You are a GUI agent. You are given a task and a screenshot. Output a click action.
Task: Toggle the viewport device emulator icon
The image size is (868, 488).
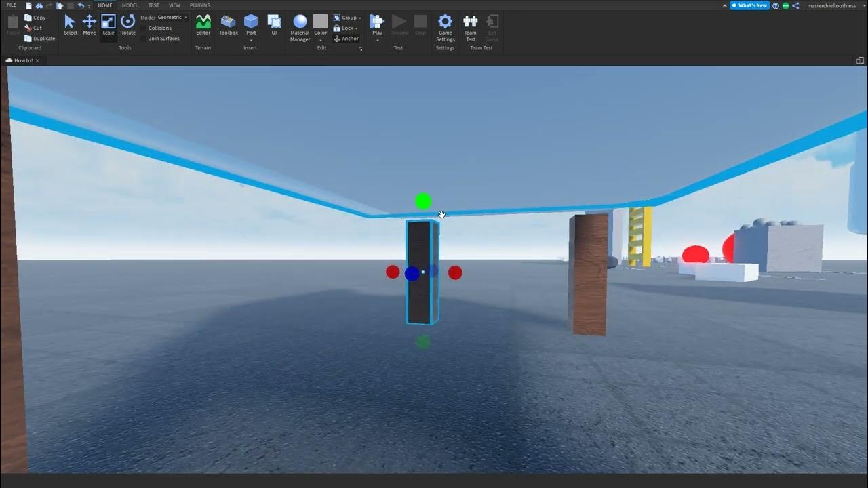[861, 60]
